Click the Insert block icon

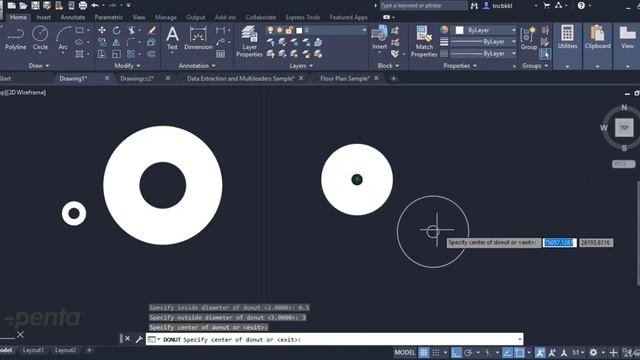tap(380, 38)
